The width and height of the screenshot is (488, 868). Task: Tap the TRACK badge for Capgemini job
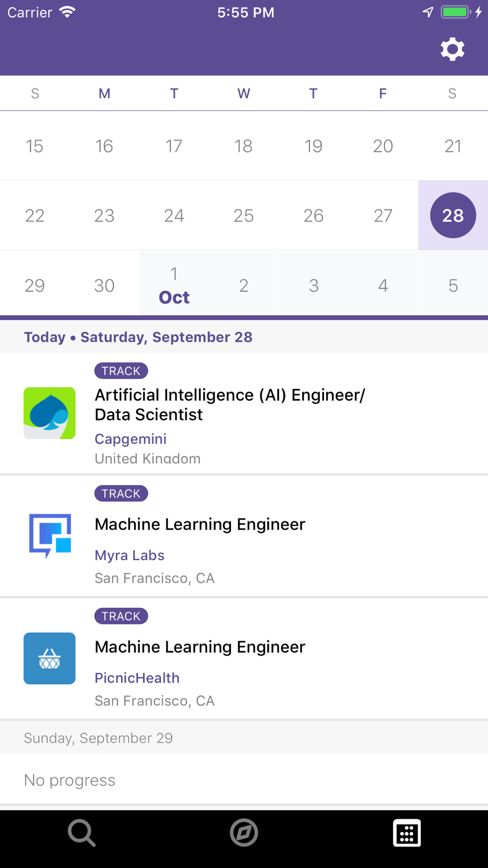coord(121,371)
